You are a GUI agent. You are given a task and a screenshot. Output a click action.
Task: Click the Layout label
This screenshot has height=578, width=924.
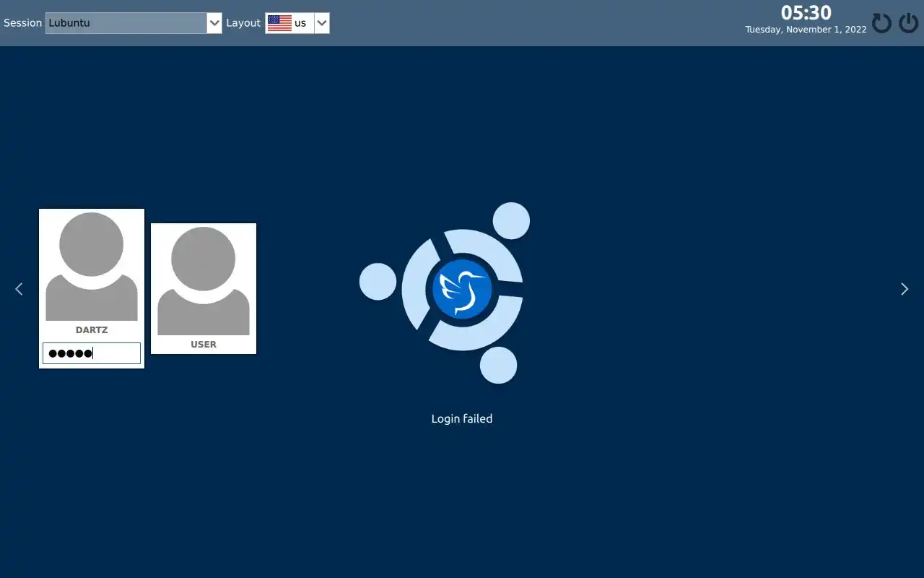(243, 23)
